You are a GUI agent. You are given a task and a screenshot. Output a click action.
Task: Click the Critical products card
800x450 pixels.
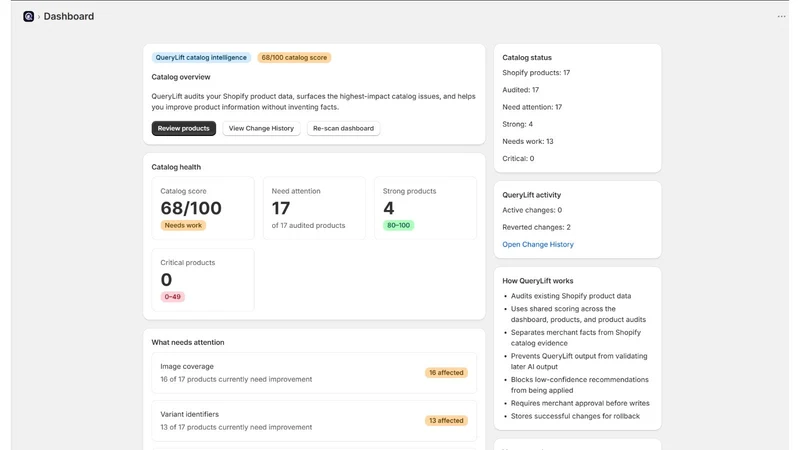203,280
